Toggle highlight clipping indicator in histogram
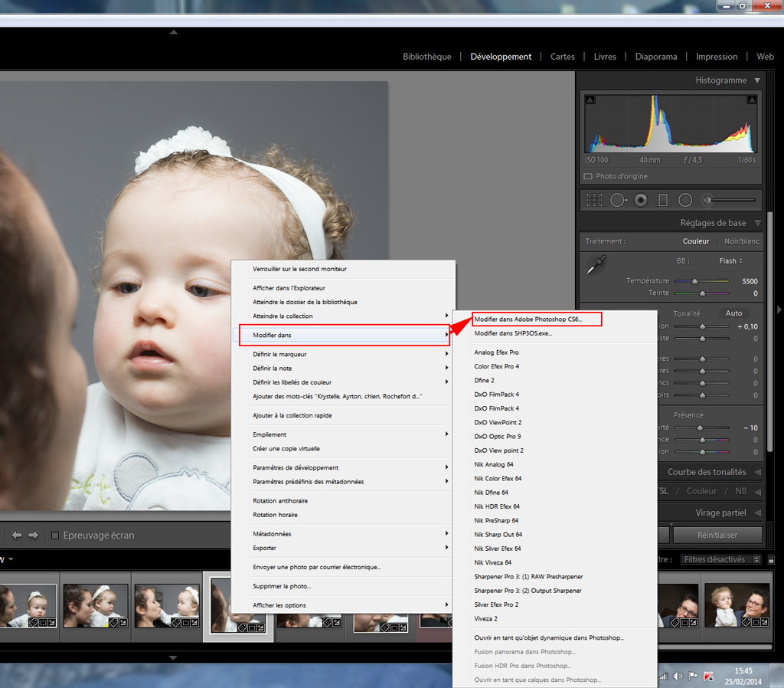 pos(752,99)
